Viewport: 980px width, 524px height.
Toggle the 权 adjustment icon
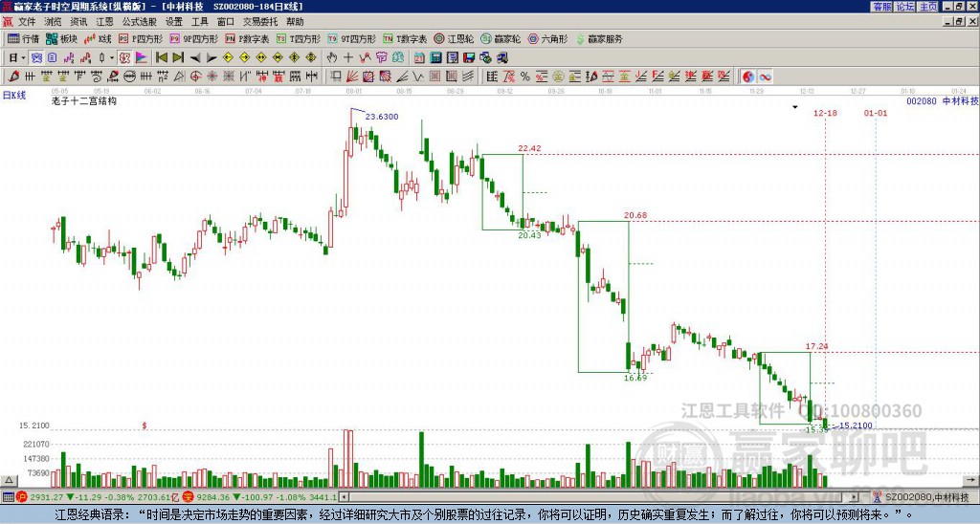124,57
